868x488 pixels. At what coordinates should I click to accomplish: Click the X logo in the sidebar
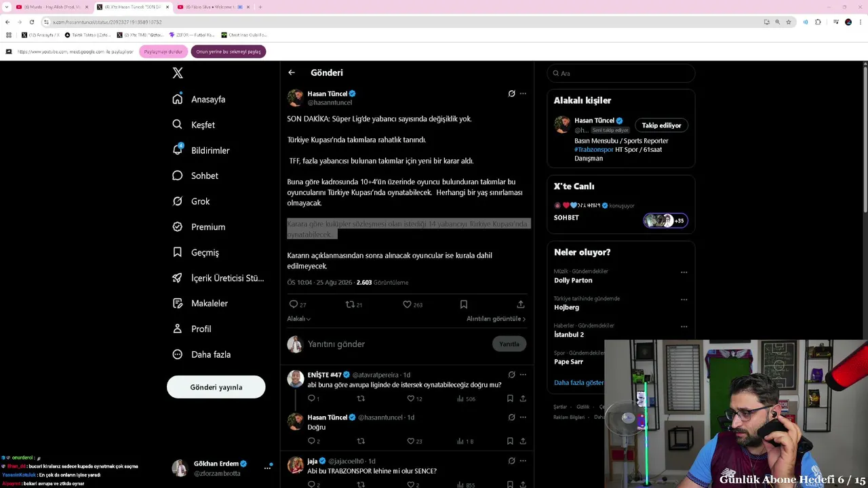tap(178, 73)
